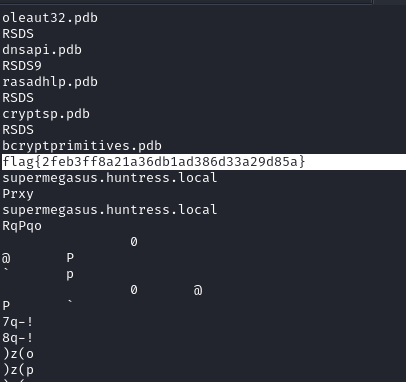
Task: Select the bcryptprimitives.pdb string
Action: coord(82,146)
